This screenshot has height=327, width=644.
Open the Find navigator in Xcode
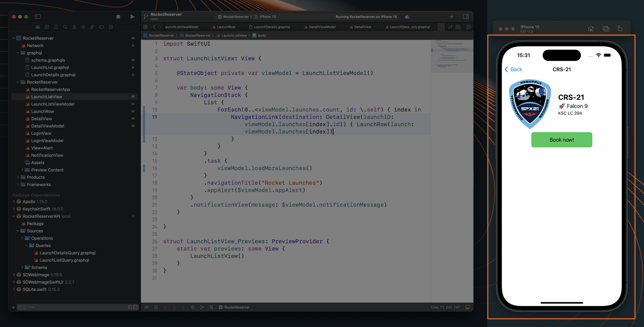65,27
